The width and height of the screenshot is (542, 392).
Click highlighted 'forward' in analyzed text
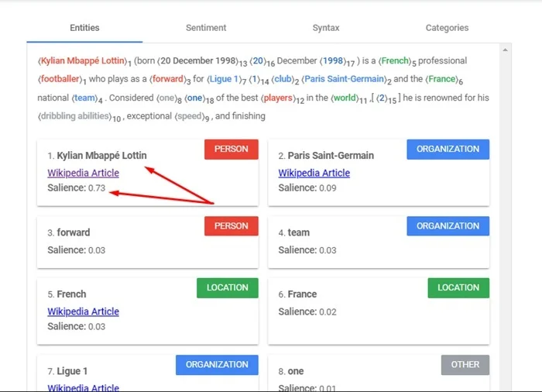pos(168,79)
